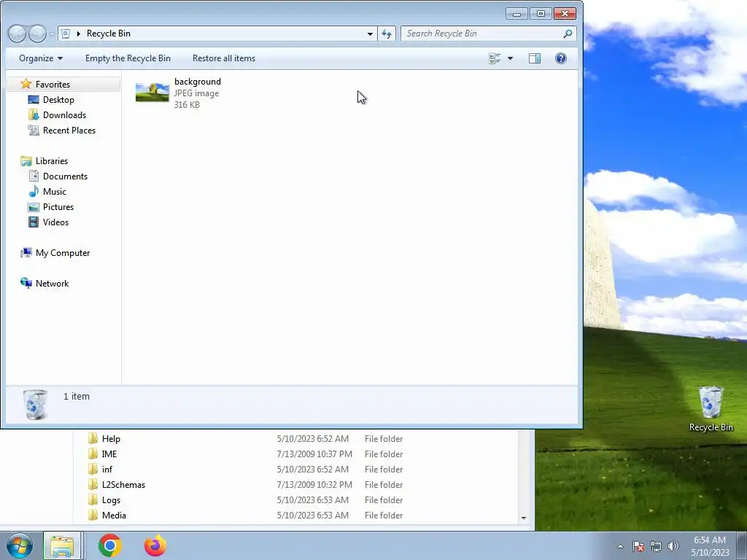Open Documents library
The image size is (747, 560).
tap(65, 176)
